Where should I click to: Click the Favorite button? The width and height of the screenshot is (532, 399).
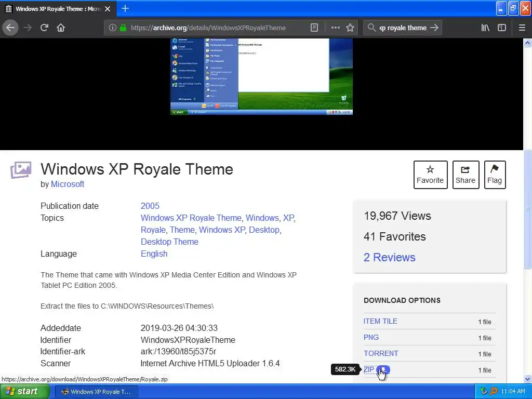click(x=430, y=175)
